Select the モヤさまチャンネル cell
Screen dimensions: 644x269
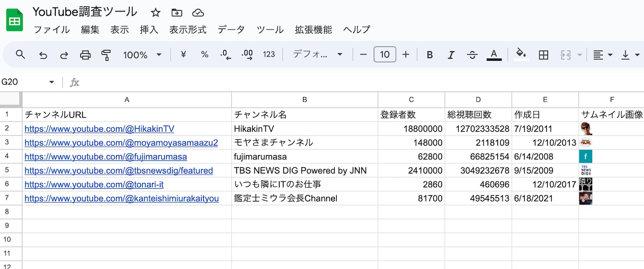pos(305,142)
